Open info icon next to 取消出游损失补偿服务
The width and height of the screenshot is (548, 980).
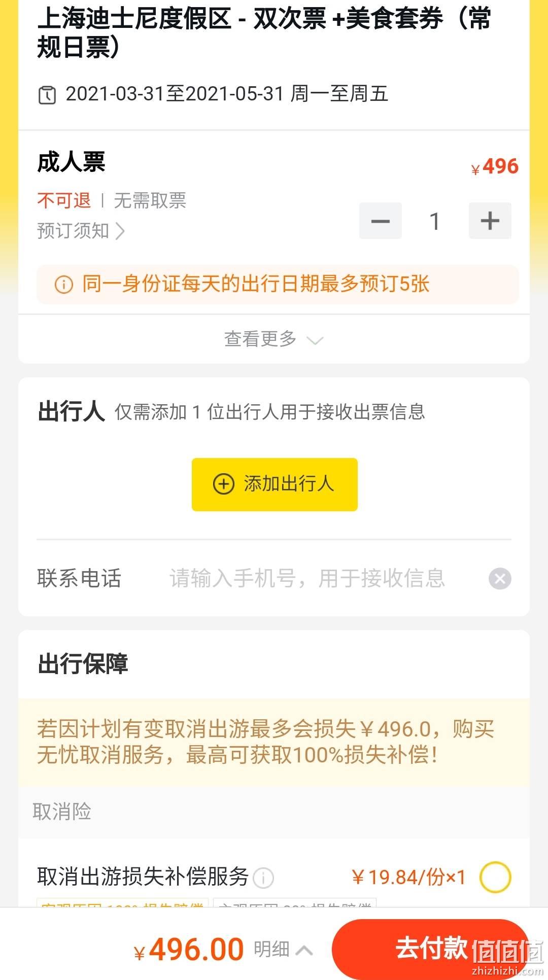[x=263, y=878]
